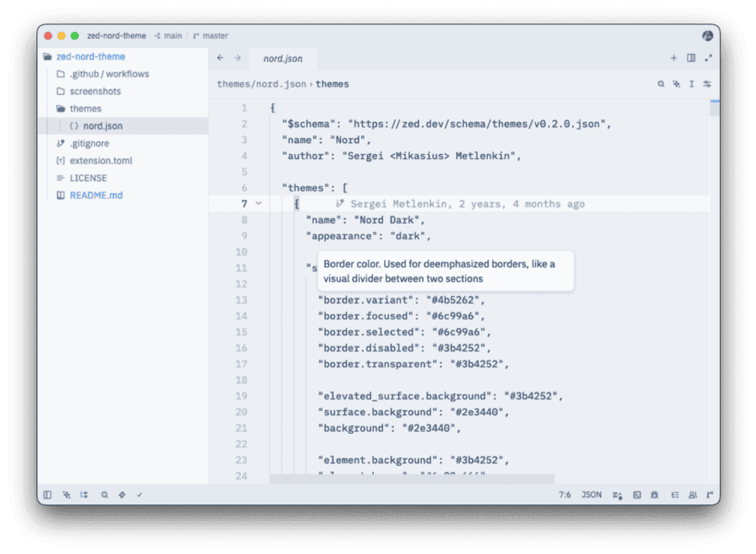Open the zed-nord-theme project dropdown in title bar

pos(116,35)
